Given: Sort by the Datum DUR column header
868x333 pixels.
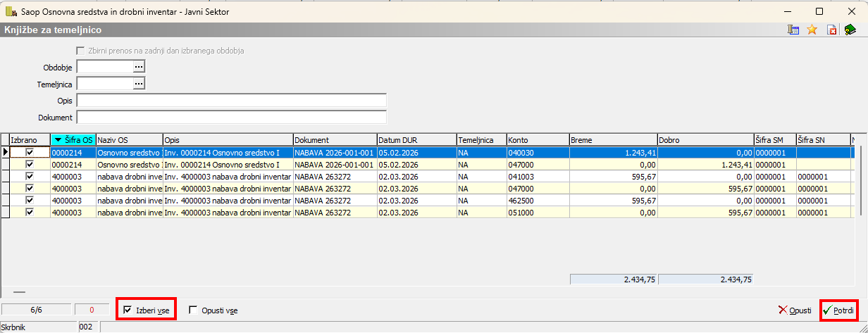Looking at the screenshot, I should [416, 139].
